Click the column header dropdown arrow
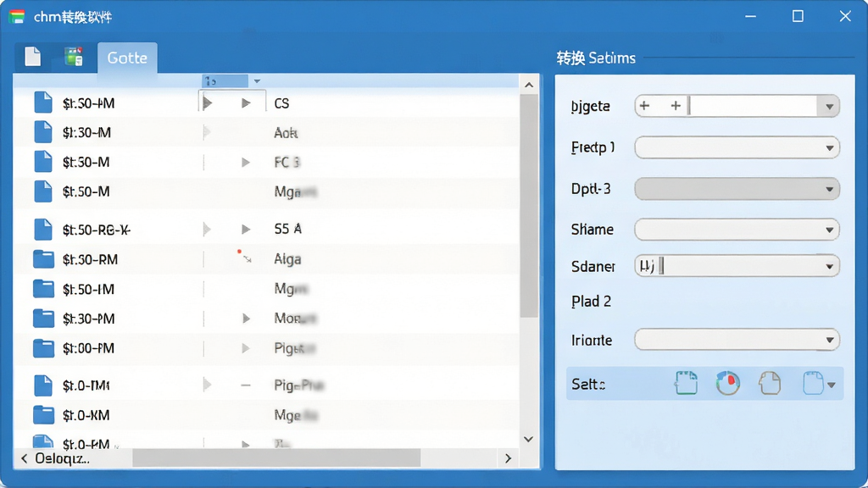This screenshot has height=488, width=868. click(257, 81)
